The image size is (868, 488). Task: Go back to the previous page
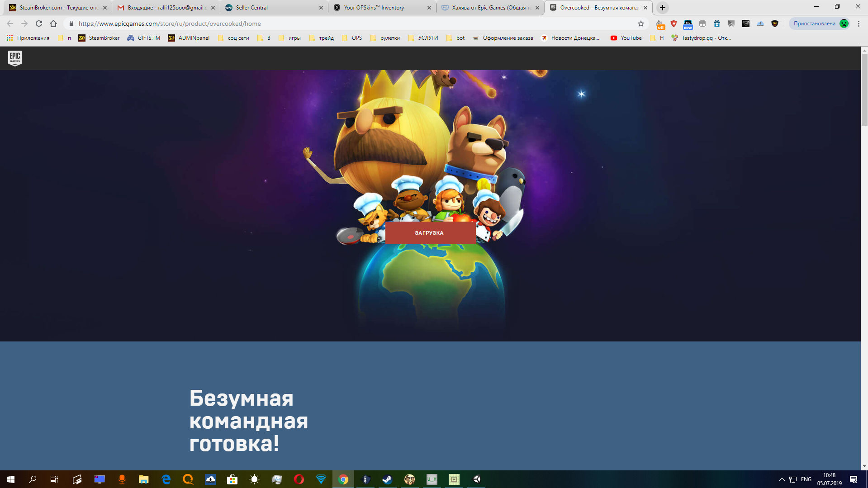10,24
